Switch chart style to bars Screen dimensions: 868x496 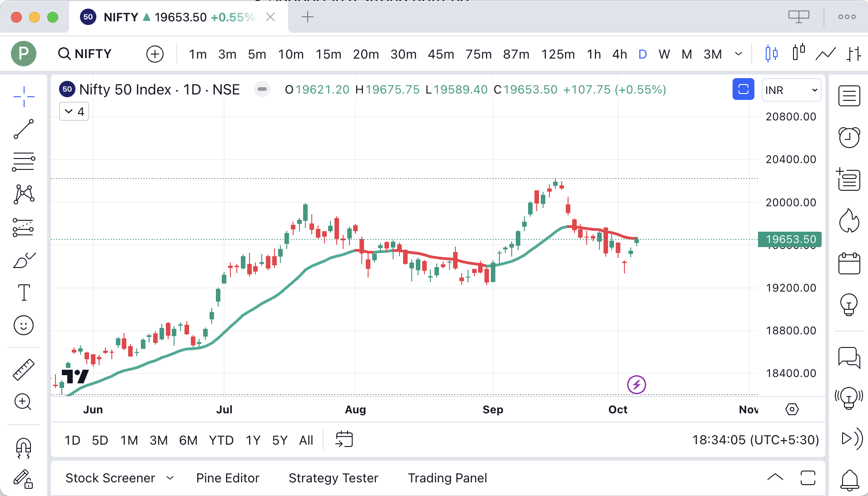click(854, 54)
